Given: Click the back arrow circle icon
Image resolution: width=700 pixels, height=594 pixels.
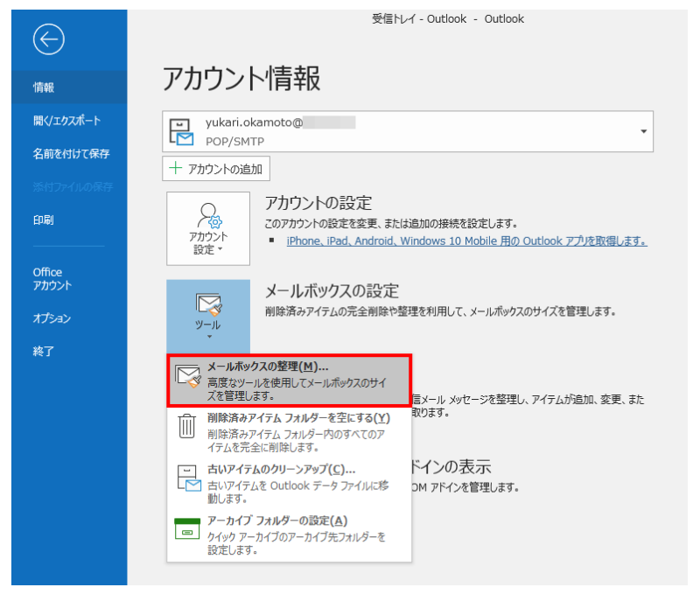Looking at the screenshot, I should click(x=49, y=38).
